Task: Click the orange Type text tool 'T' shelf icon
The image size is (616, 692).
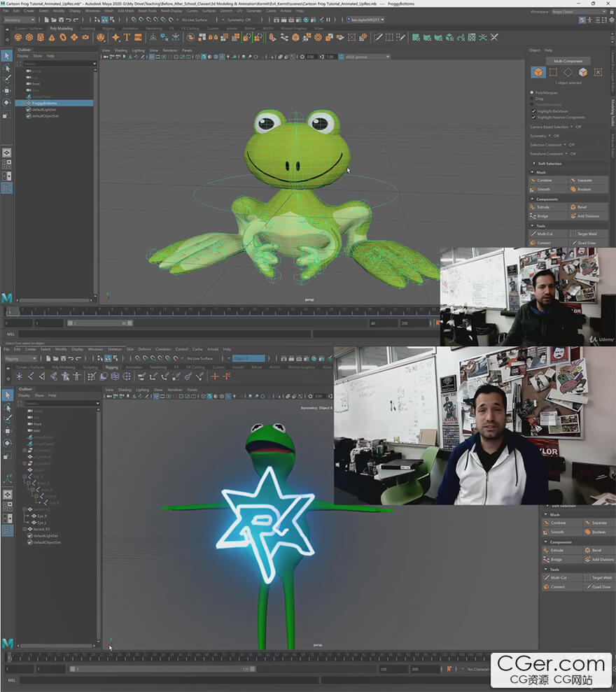Action: 127,38
